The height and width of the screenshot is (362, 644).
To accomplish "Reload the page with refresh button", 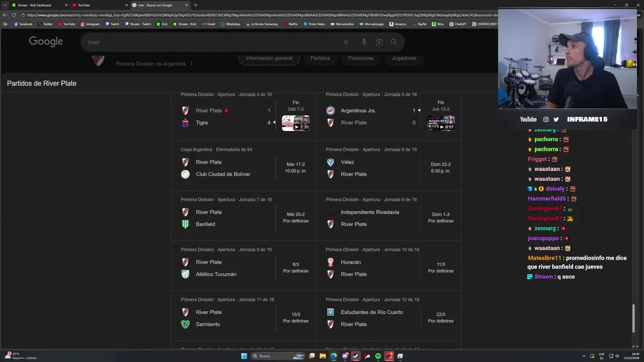I will click(14, 15).
